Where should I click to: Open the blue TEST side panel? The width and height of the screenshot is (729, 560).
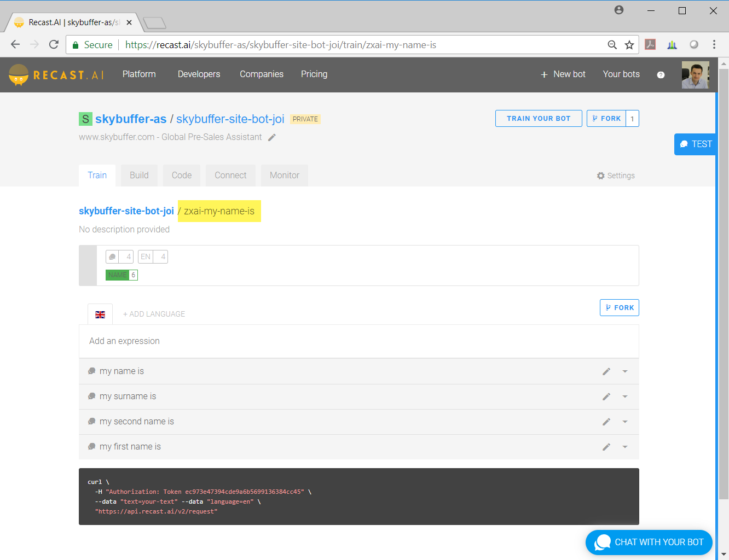point(695,144)
